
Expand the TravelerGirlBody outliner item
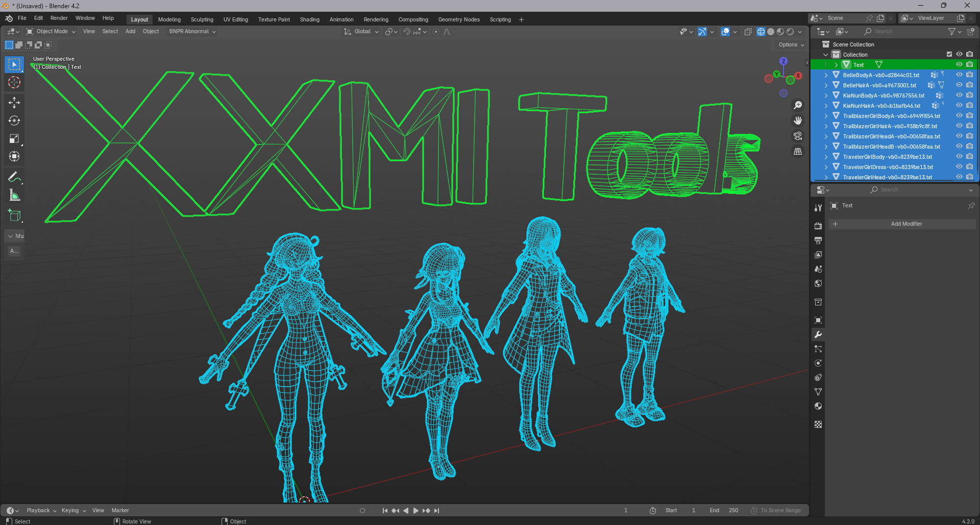(x=826, y=157)
